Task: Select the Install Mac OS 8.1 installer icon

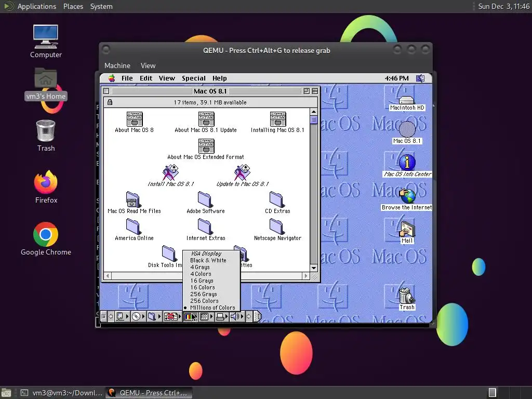Action: click(x=170, y=172)
